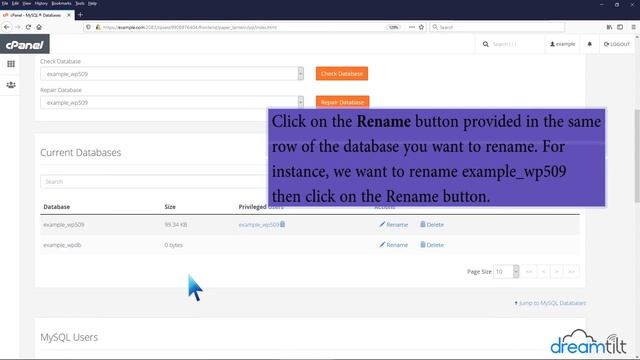This screenshot has height=360, width=640.
Task: Click the Firefox search box
Action: point(497,27)
